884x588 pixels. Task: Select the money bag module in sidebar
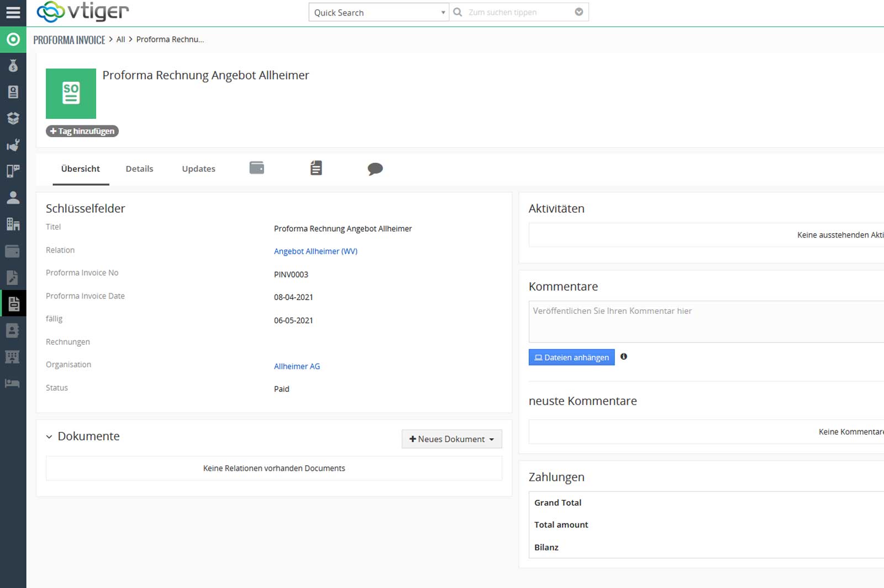pos(13,66)
